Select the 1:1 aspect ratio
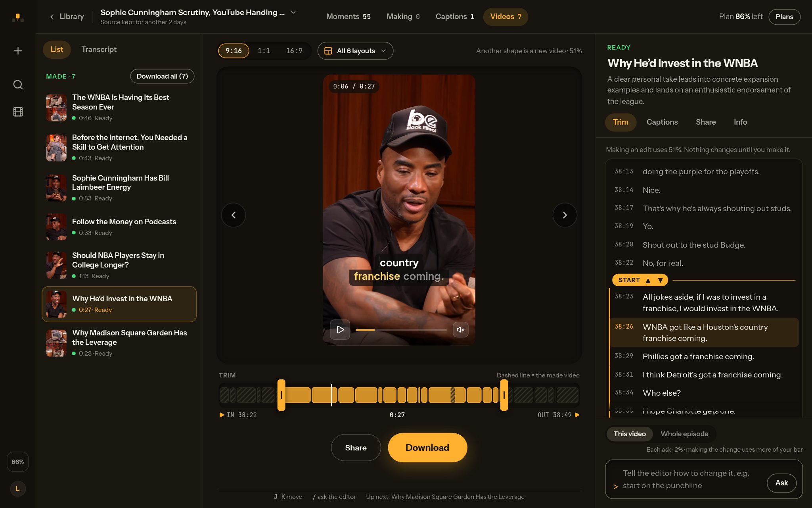 264,51
